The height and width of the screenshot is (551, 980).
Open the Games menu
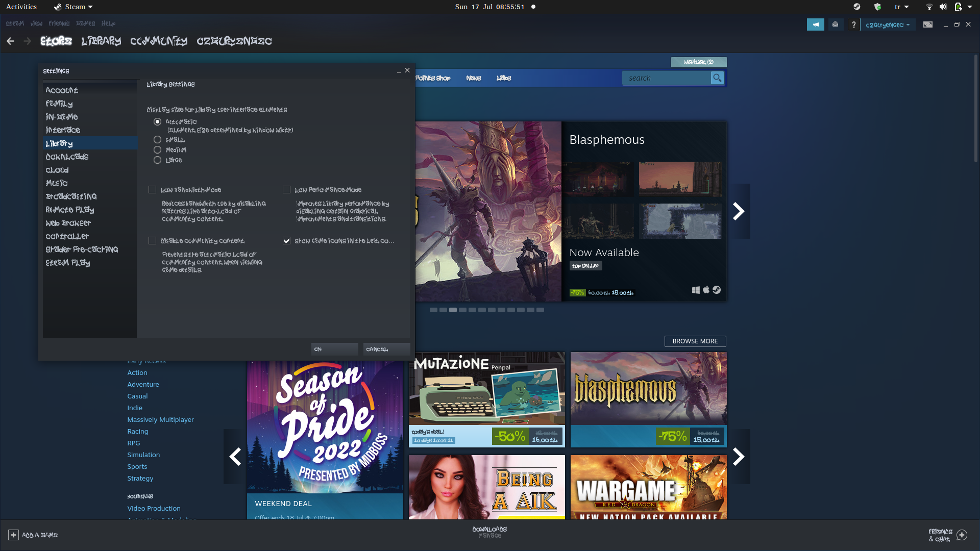[85, 23]
